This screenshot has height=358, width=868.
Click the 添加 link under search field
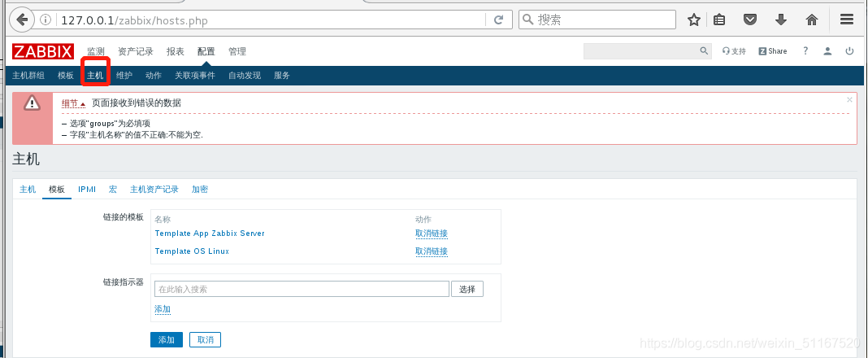pyautogui.click(x=163, y=309)
